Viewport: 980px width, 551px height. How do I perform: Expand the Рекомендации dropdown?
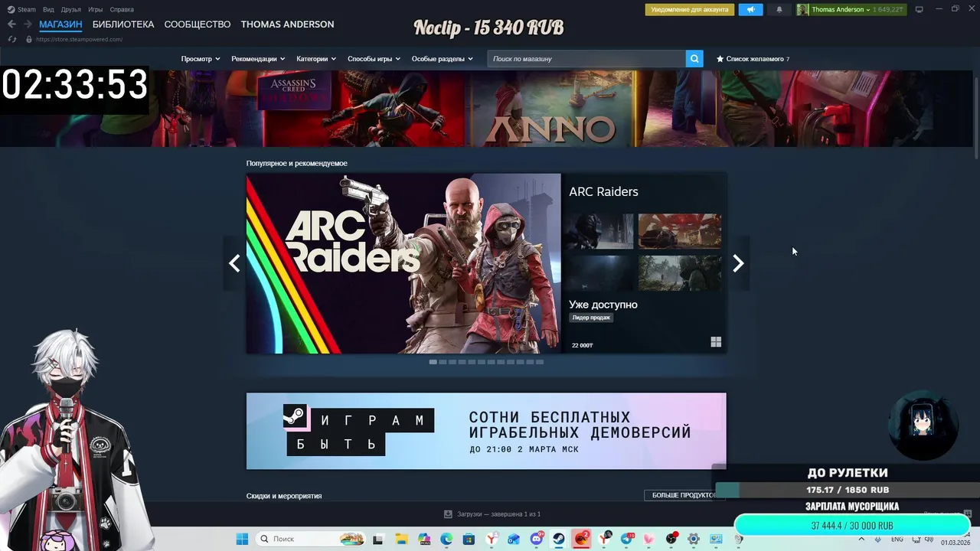258,59
